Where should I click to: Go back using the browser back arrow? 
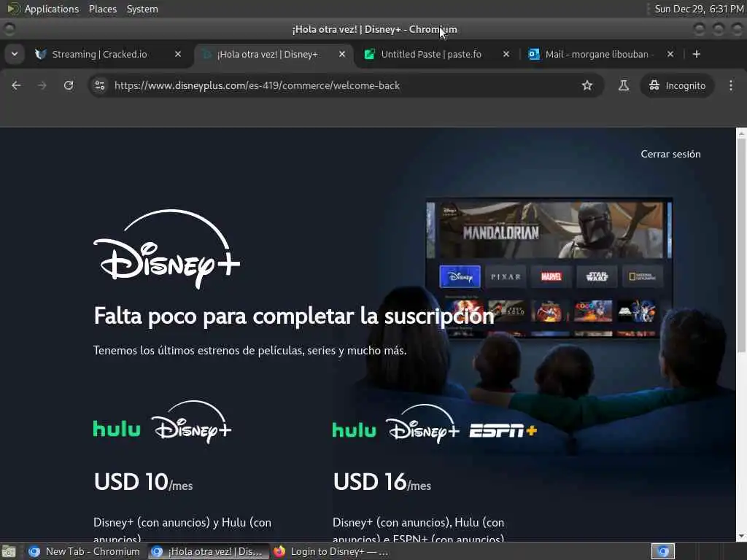[16, 86]
